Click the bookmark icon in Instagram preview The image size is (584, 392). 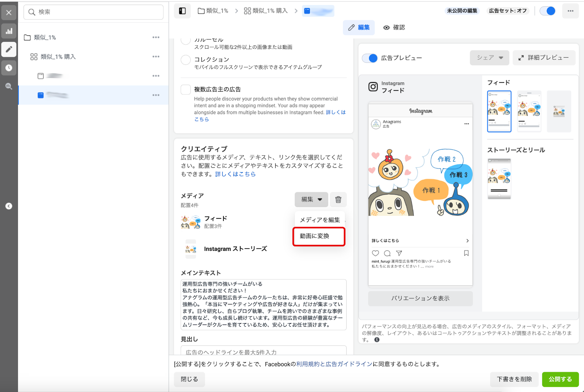tap(466, 253)
